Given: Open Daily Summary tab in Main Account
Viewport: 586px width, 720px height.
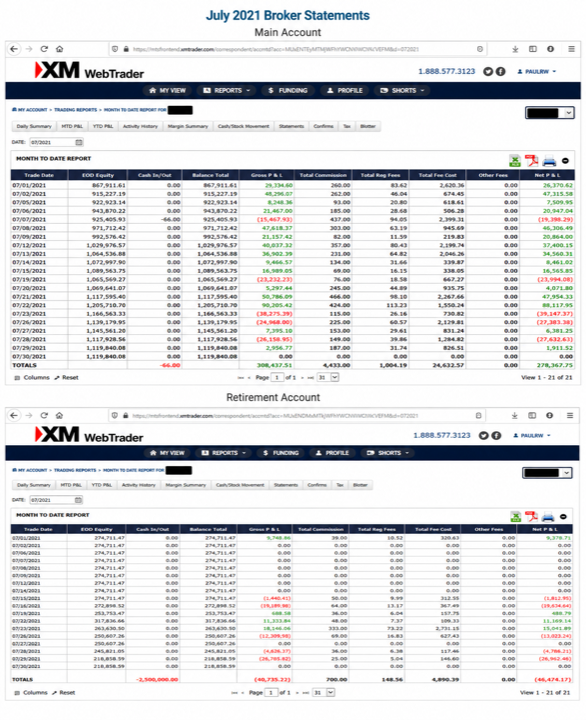Looking at the screenshot, I should click(x=34, y=126).
